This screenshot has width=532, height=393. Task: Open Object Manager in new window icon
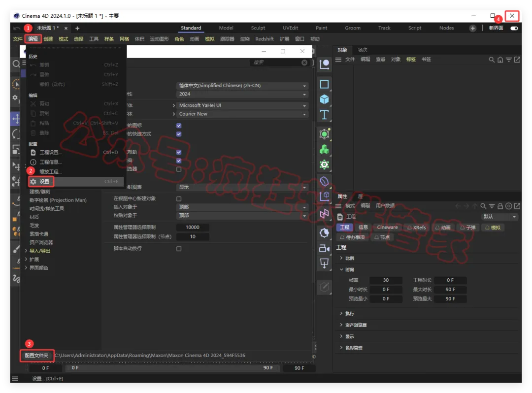tap(517, 60)
